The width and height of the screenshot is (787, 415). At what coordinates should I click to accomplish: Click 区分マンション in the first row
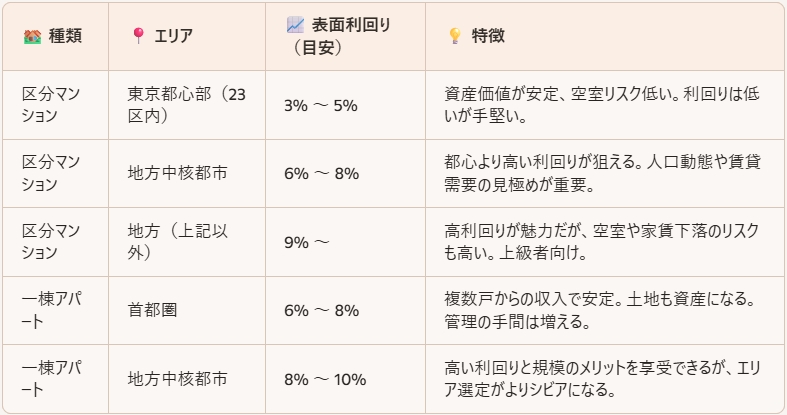click(x=51, y=105)
